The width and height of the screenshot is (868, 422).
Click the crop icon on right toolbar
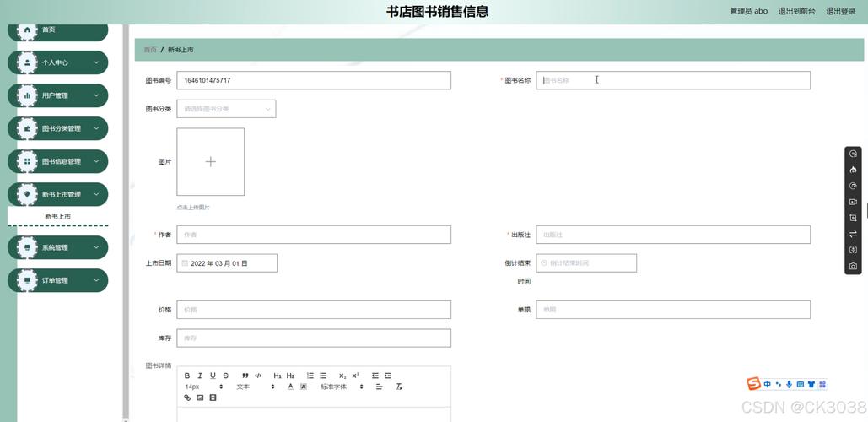pos(853,219)
